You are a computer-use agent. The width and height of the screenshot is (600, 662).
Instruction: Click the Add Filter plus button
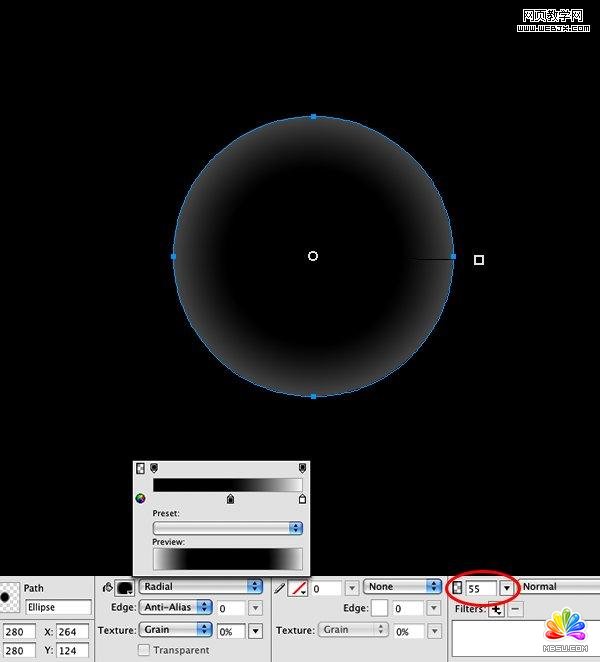click(496, 609)
